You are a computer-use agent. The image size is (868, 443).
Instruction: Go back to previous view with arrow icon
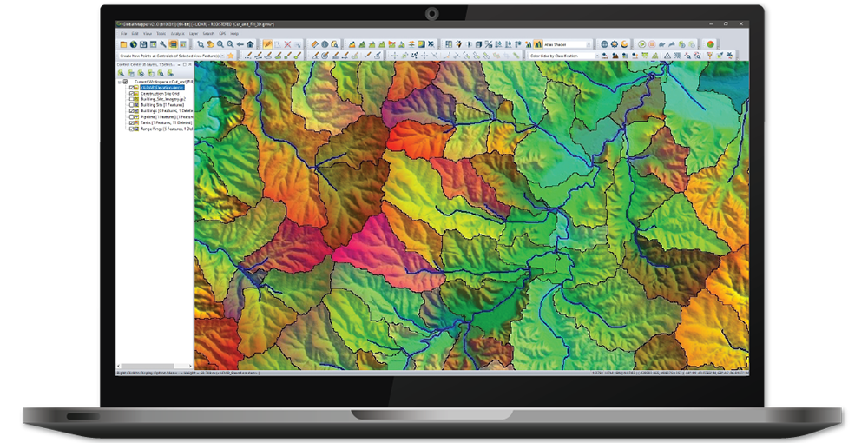click(x=240, y=44)
